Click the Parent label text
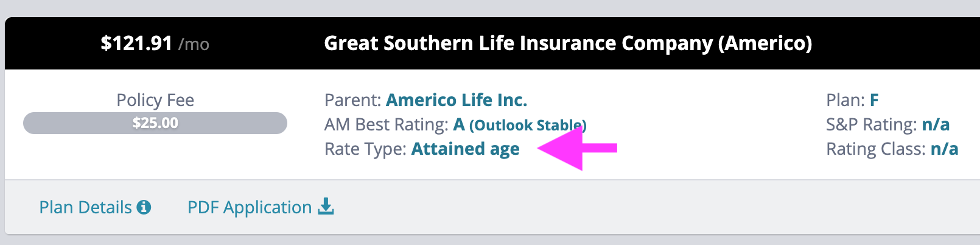 (353, 100)
